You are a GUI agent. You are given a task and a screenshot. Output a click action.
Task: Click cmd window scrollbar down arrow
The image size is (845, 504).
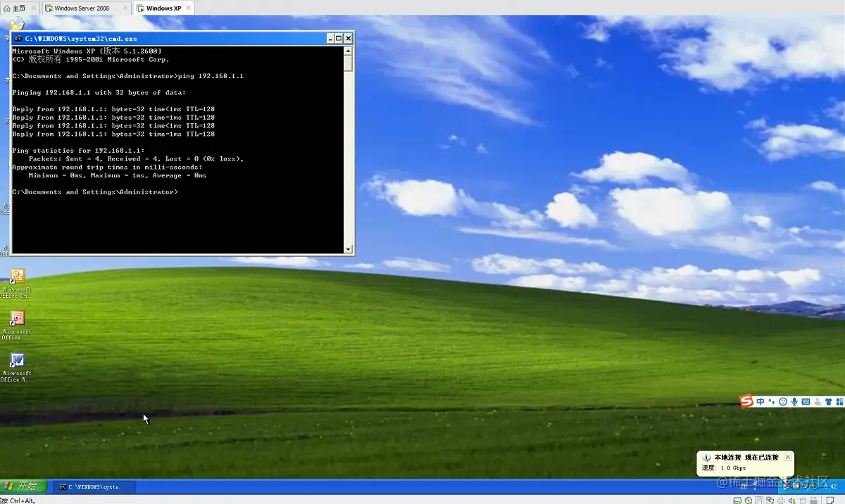(348, 249)
